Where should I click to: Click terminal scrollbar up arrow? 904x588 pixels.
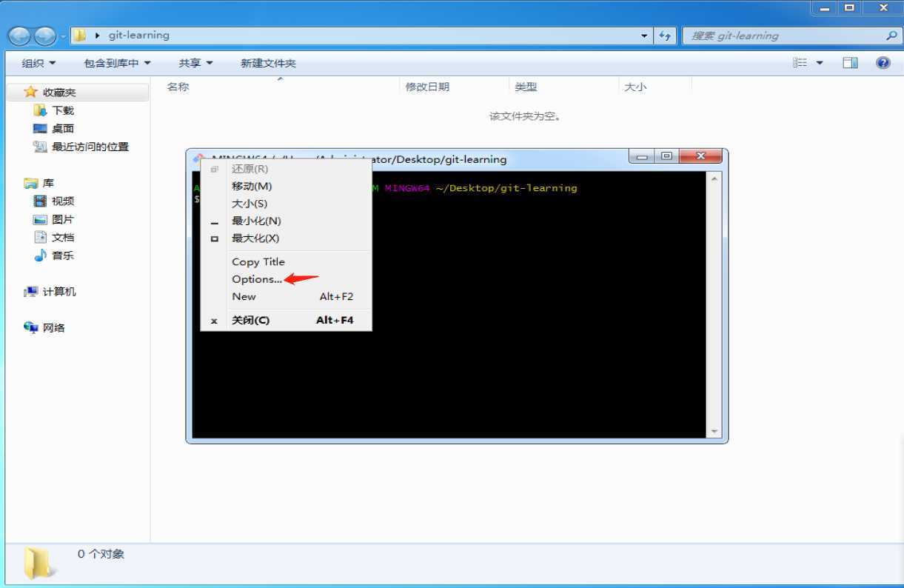pyautogui.click(x=714, y=178)
